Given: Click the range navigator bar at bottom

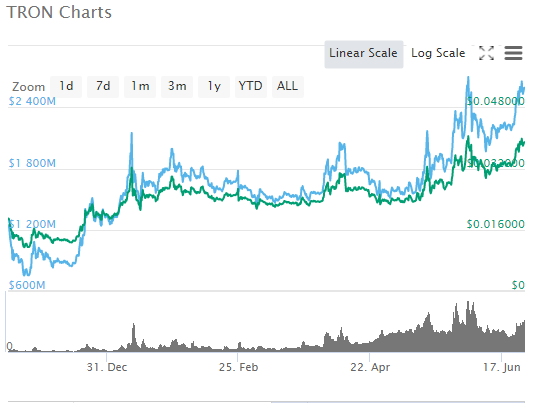Looking at the screenshot, I should pyautogui.click(x=266, y=402).
